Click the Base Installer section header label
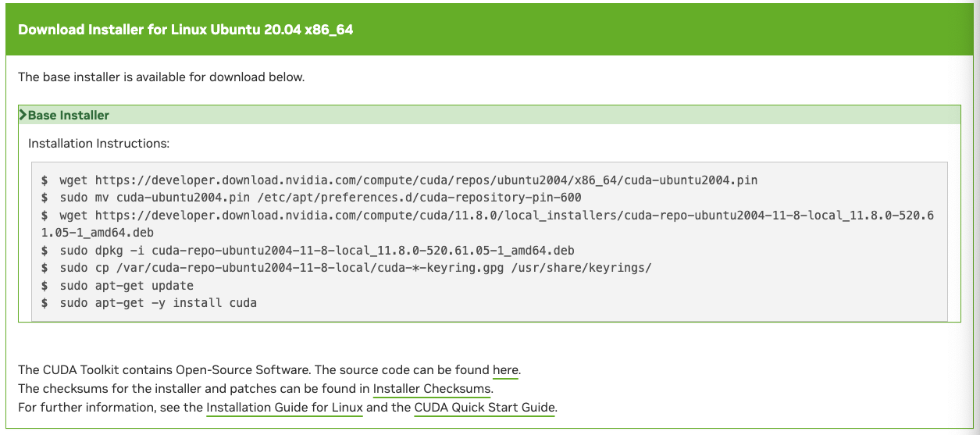This screenshot has height=435, width=980. [69, 116]
